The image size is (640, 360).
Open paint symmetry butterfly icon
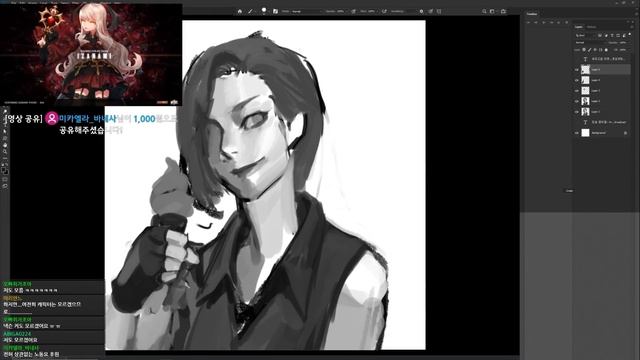pos(439,11)
